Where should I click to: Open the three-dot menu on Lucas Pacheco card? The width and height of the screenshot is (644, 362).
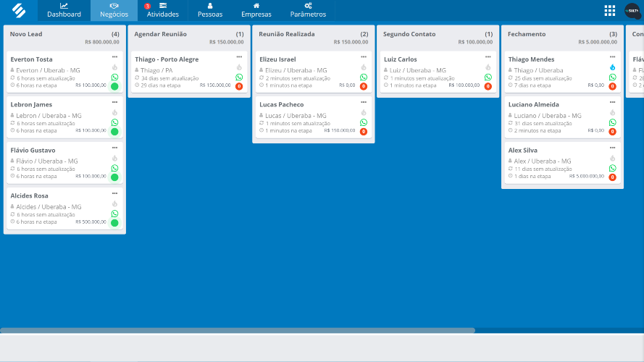click(364, 102)
